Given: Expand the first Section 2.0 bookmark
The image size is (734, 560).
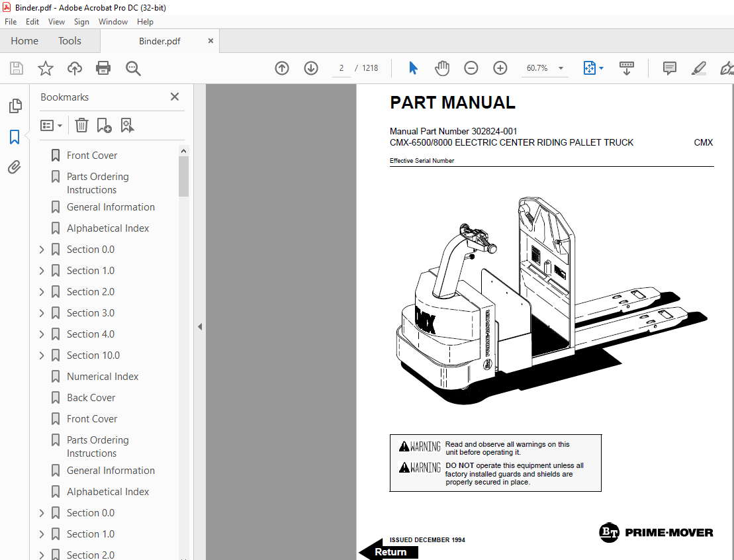Looking at the screenshot, I should [x=42, y=292].
